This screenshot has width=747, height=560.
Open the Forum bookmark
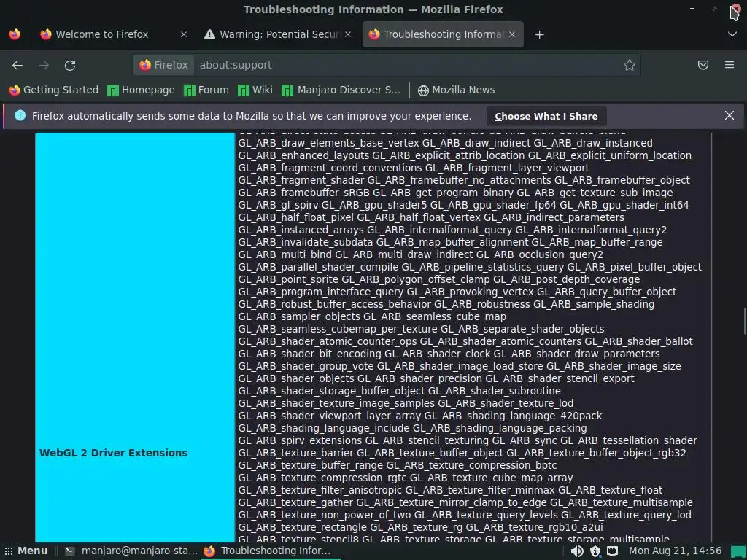point(206,90)
